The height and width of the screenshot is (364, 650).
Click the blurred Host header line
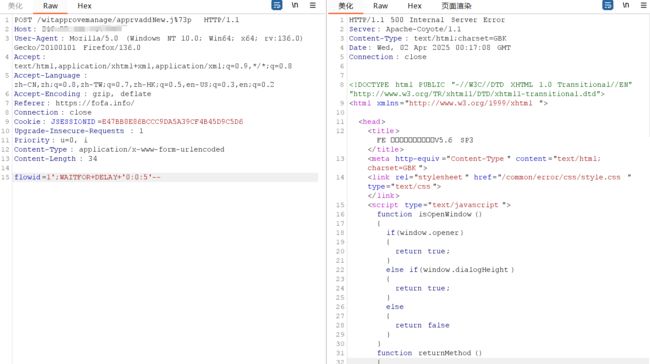pyautogui.click(x=68, y=29)
